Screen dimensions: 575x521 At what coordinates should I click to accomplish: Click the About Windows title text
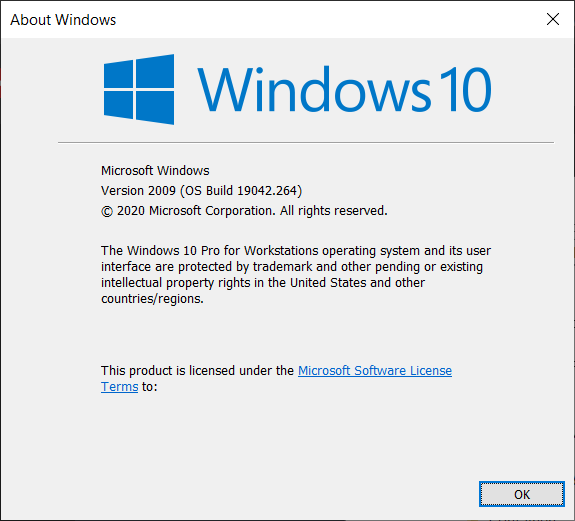(63, 20)
